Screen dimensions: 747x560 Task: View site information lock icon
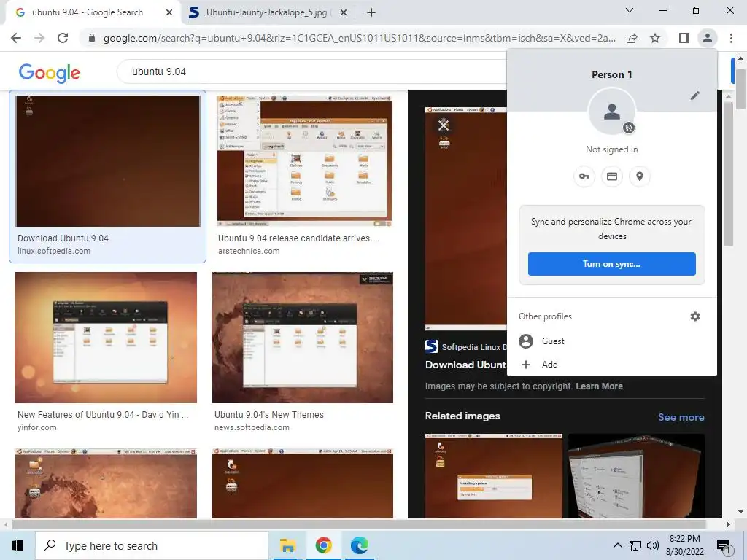tap(92, 38)
